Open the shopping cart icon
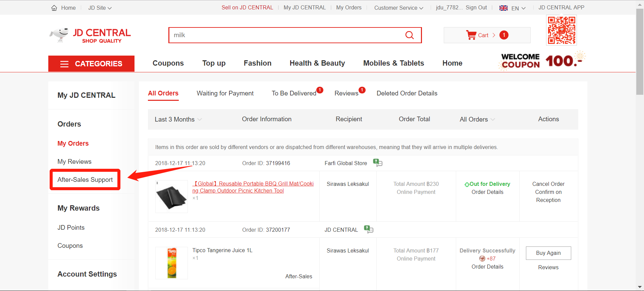Image resolution: width=644 pixels, height=291 pixels. [471, 35]
